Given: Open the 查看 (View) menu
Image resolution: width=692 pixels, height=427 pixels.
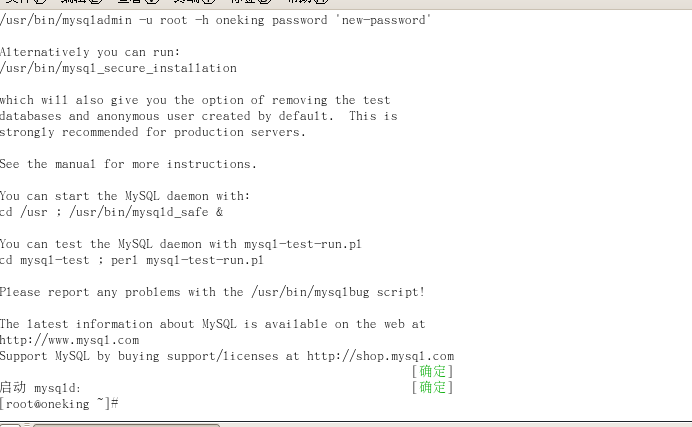Looking at the screenshot, I should (138, 1).
